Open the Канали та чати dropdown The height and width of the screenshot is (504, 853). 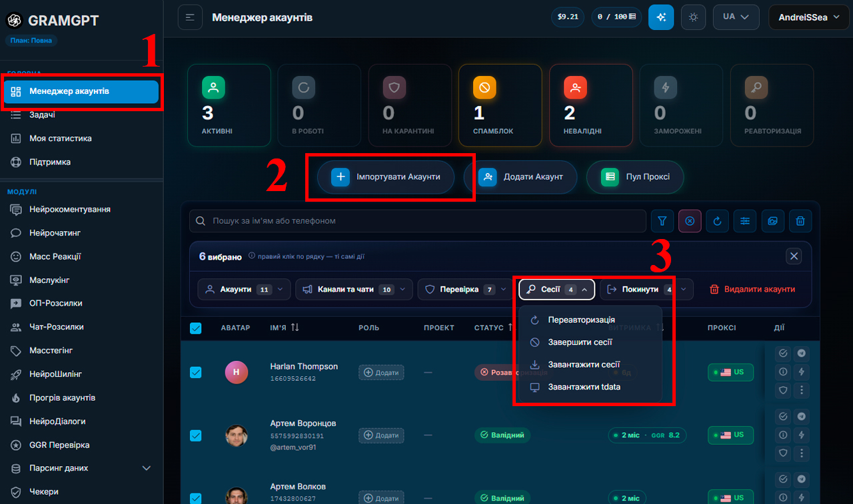click(x=354, y=290)
